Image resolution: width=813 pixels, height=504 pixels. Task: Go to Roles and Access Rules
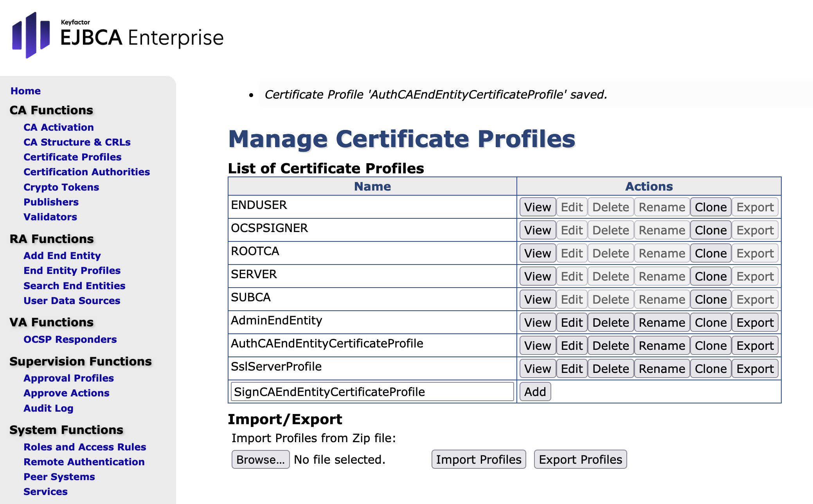[85, 447]
